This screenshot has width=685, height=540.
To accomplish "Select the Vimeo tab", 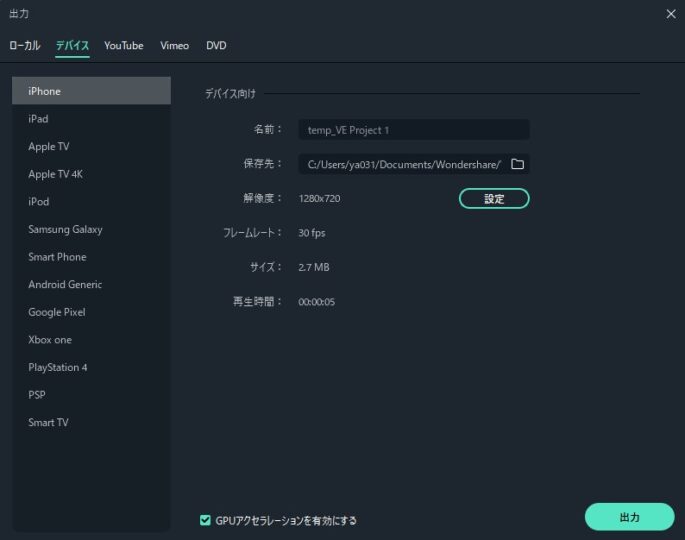I will 174,46.
